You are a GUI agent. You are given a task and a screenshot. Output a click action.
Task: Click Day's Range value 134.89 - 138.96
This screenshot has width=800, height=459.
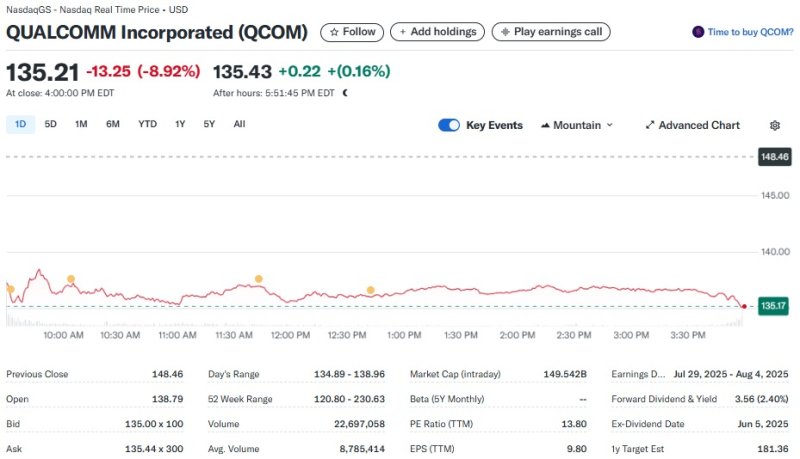(x=349, y=374)
